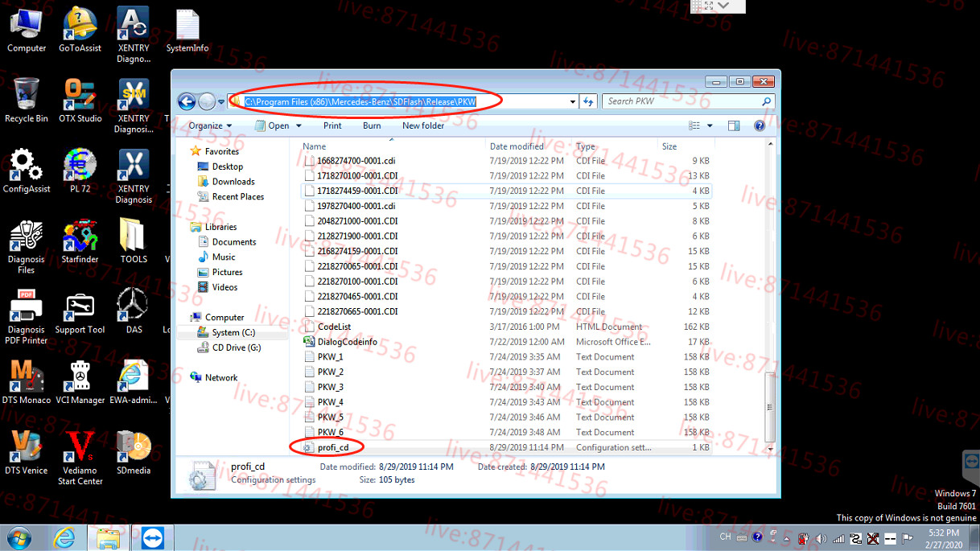Sort by the Type column header
The width and height of the screenshot is (980, 551).
pyautogui.click(x=616, y=146)
